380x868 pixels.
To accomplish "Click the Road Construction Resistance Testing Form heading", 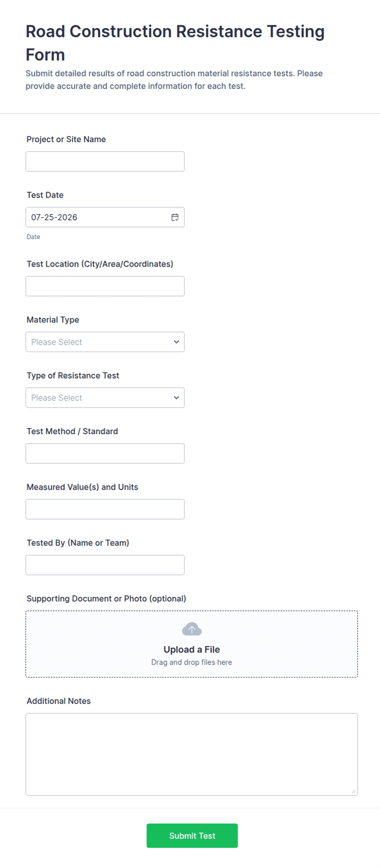I will (x=175, y=43).
